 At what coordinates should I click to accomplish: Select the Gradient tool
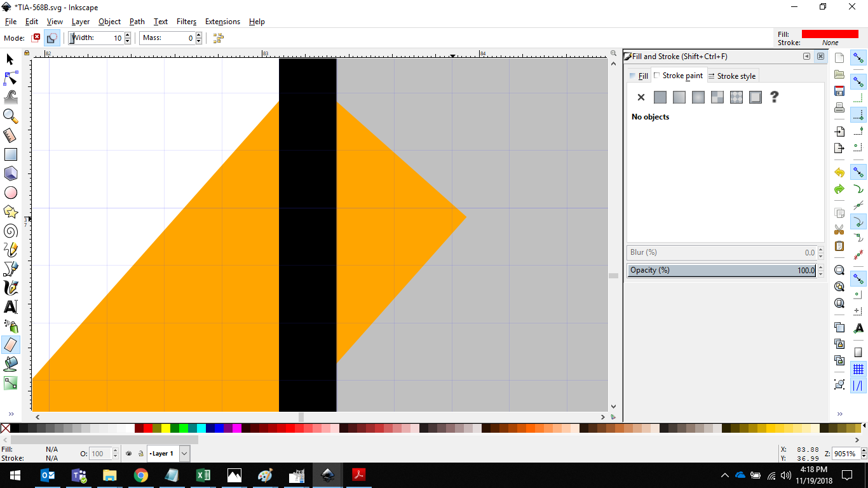pos(11,383)
